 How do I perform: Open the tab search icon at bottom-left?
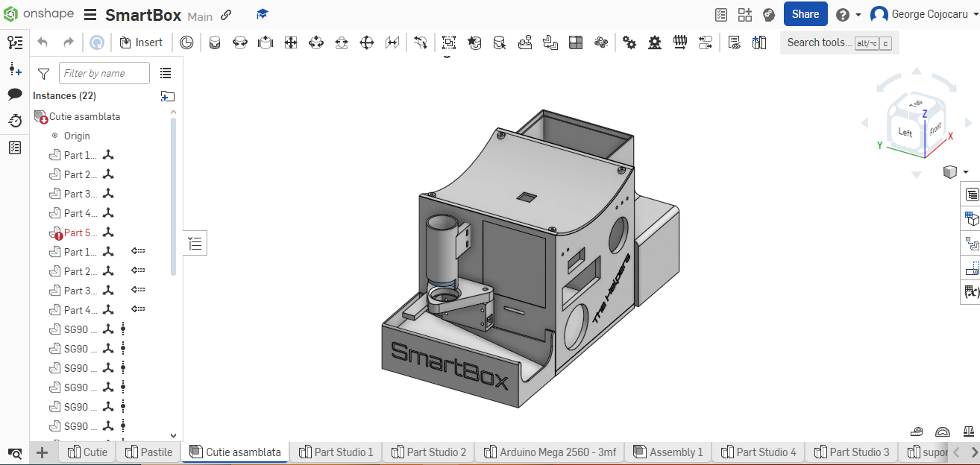tap(15, 452)
